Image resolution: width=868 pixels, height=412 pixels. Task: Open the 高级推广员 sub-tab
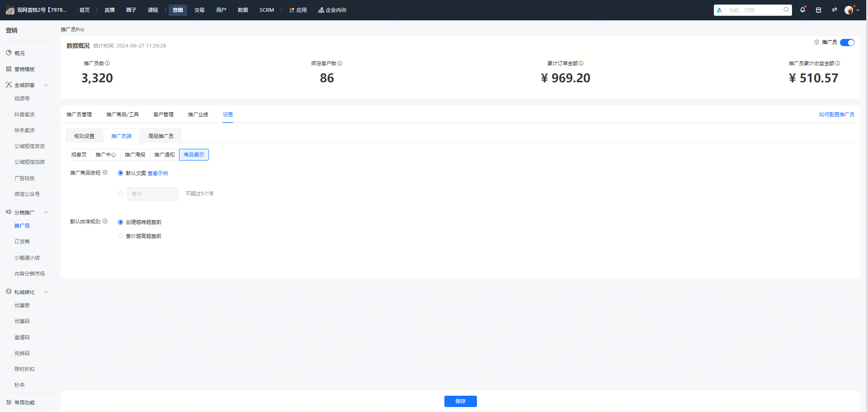click(161, 136)
